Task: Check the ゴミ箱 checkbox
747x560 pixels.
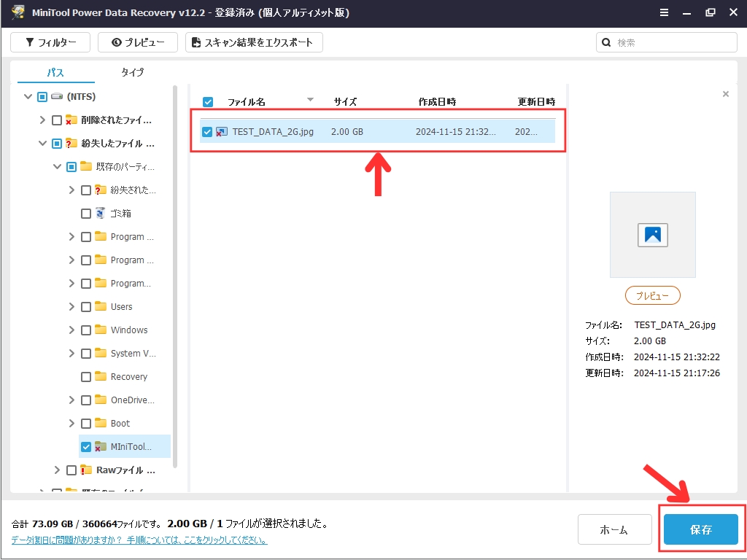Action: (86, 214)
